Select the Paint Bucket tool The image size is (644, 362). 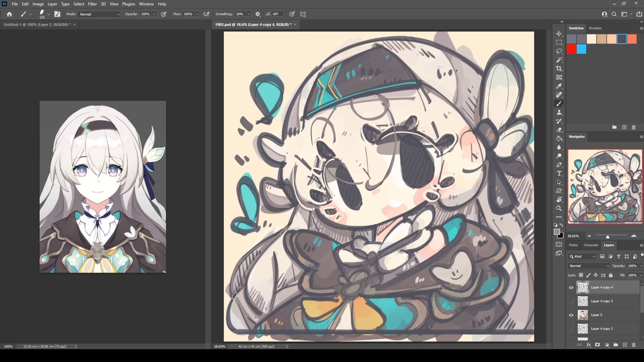pos(559,138)
